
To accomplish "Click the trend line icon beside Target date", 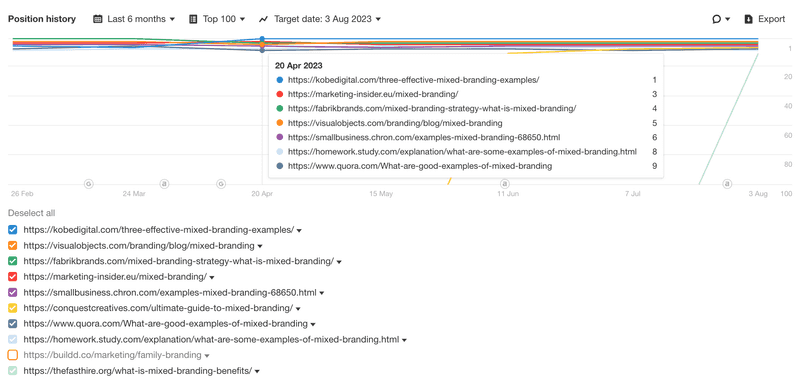I will coord(263,19).
